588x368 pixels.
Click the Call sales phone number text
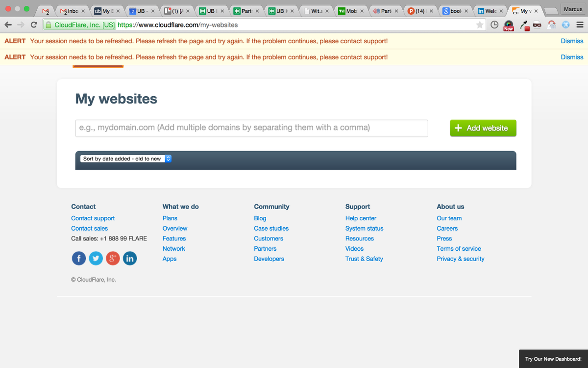[109, 238]
